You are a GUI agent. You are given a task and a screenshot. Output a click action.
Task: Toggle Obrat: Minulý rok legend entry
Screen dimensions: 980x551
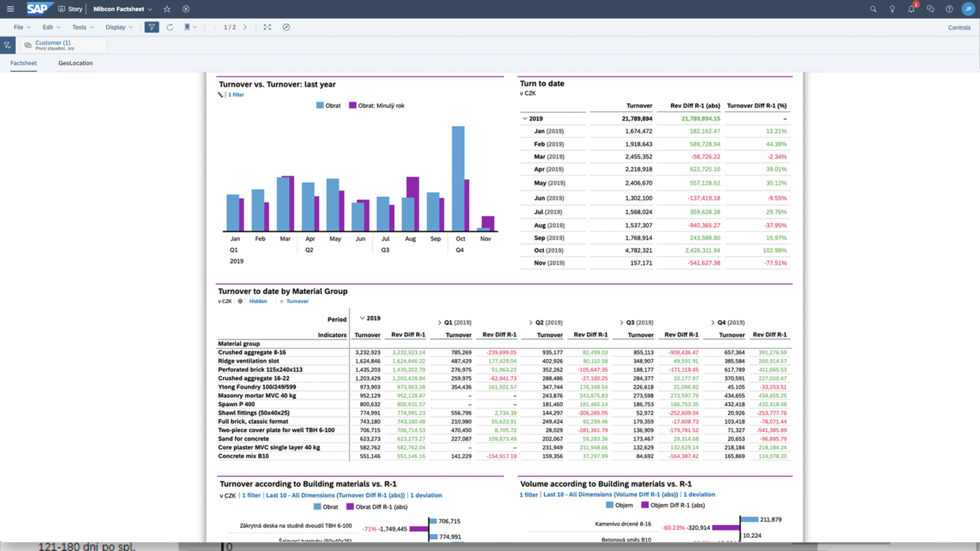pyautogui.click(x=376, y=106)
